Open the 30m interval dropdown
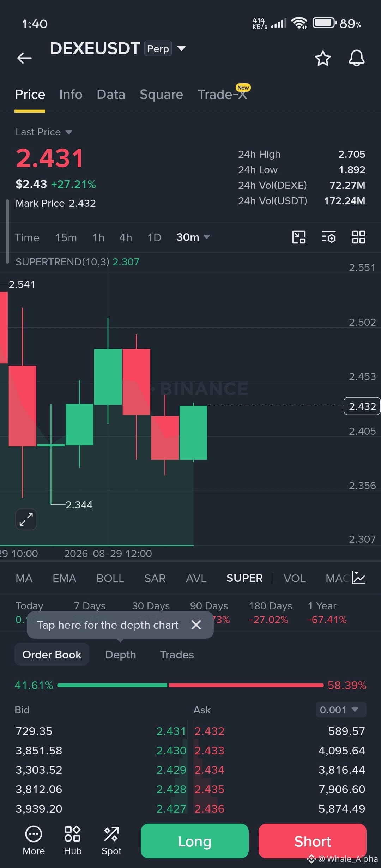 (x=193, y=237)
